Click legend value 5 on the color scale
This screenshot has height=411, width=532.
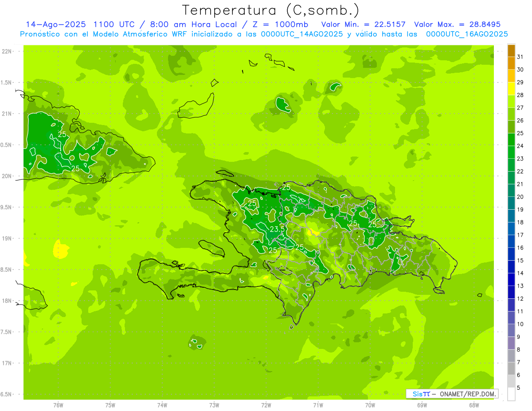tap(519, 388)
